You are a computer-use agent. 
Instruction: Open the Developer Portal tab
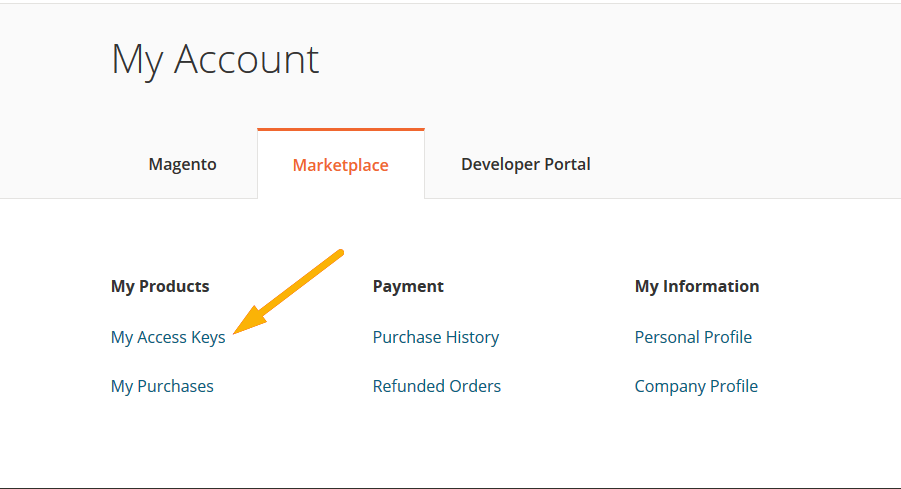coord(525,164)
